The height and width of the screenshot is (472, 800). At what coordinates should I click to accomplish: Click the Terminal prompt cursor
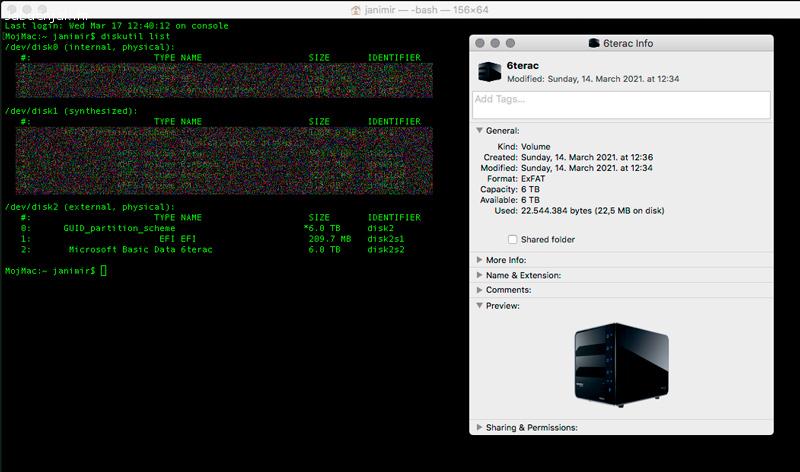pyautogui.click(x=103, y=271)
